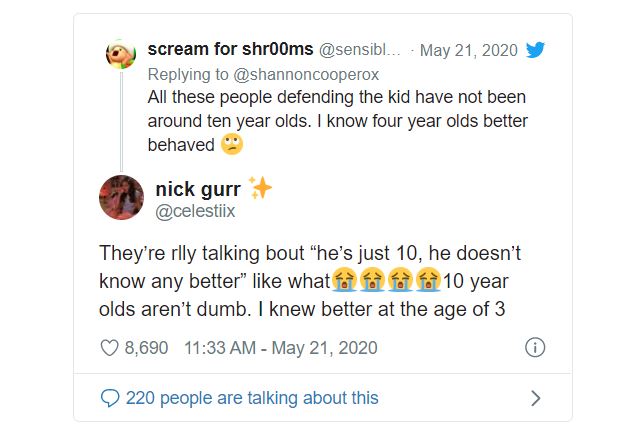Open the '11:33 AM - May 21, 2020' timestamp

click(281, 348)
